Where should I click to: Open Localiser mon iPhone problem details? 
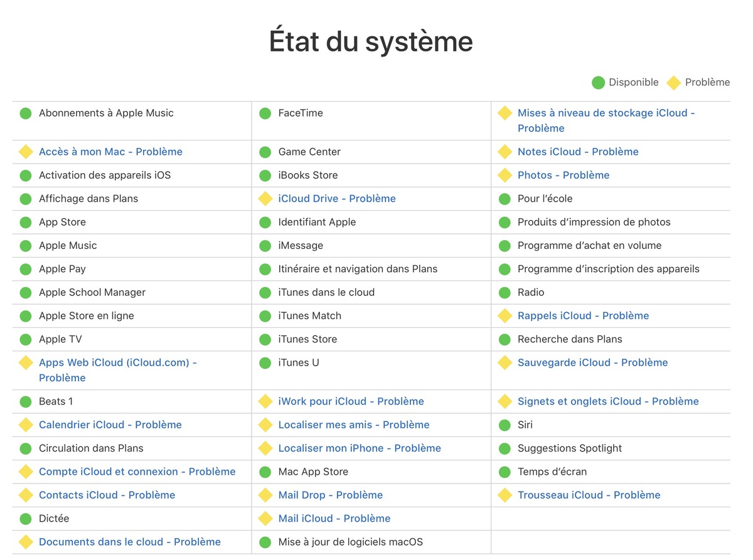[359, 448]
